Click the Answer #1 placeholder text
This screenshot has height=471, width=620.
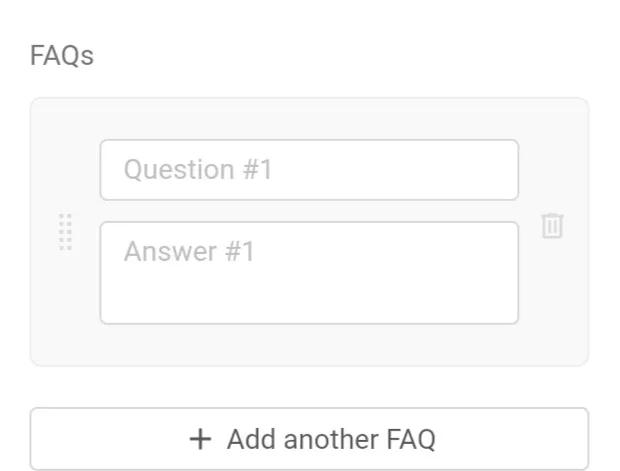[189, 252]
